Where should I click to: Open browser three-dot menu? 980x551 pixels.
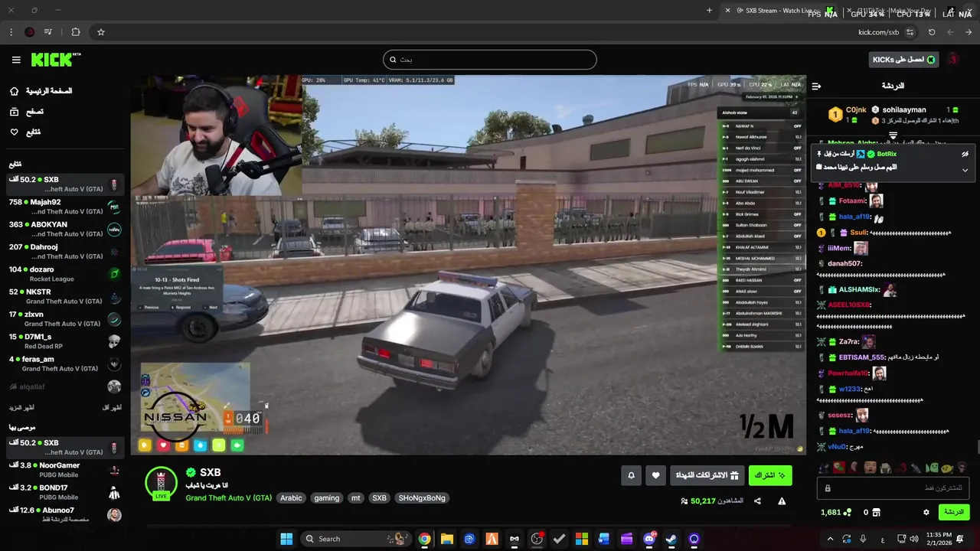coord(11,32)
